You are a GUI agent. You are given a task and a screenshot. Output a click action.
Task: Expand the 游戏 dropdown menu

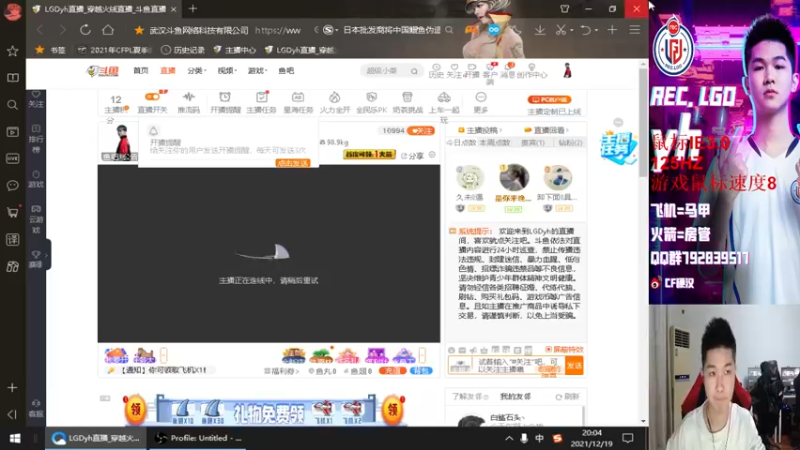pyautogui.click(x=257, y=70)
